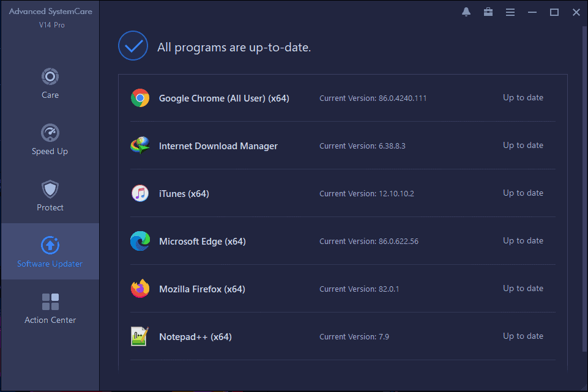Go to the Speed Up section

point(50,139)
